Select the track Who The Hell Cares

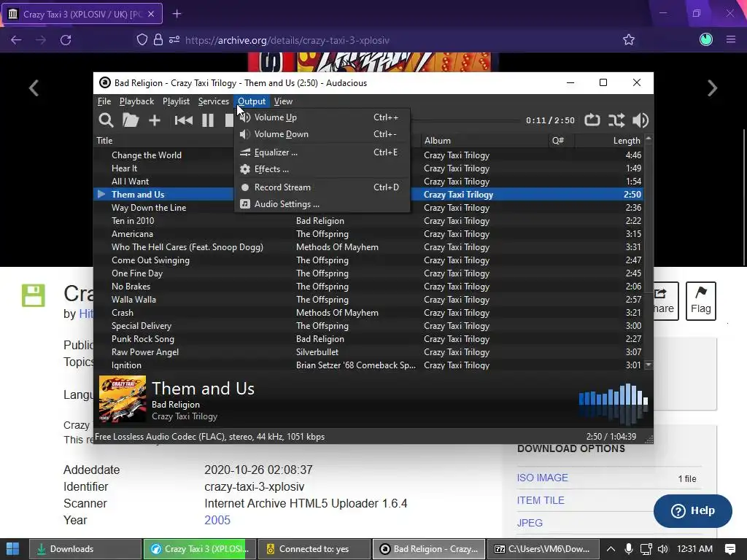(x=187, y=247)
